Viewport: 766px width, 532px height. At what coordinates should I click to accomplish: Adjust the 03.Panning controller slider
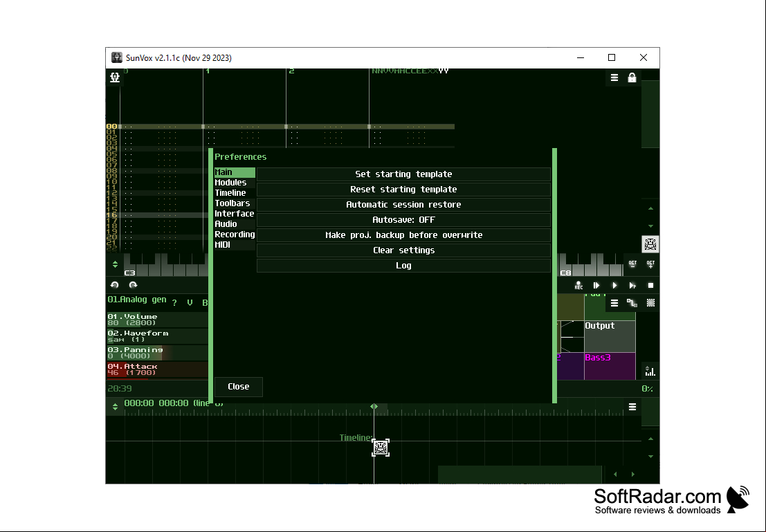pos(157,353)
